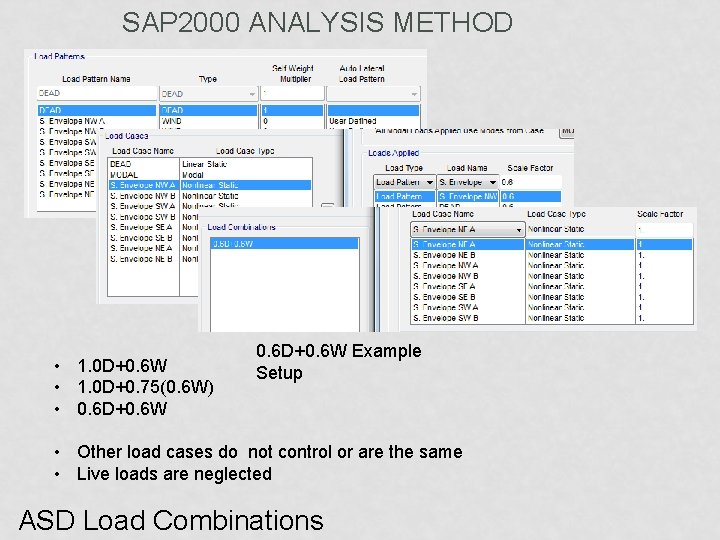Open the Auto Lateral Load Pattern dropdown
Screen dimensions: 720x540
pyautogui.click(x=373, y=94)
